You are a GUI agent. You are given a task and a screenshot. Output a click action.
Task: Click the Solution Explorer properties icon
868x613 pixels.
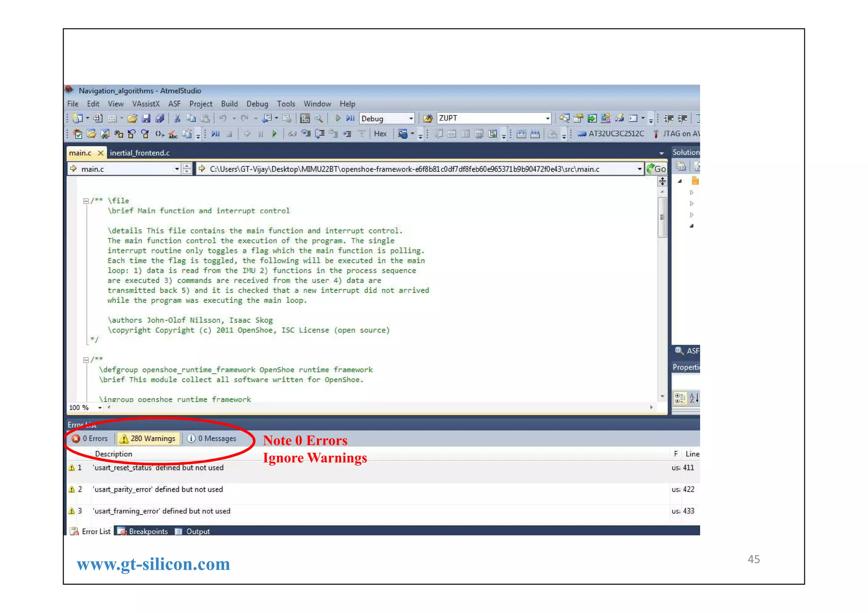click(x=681, y=166)
